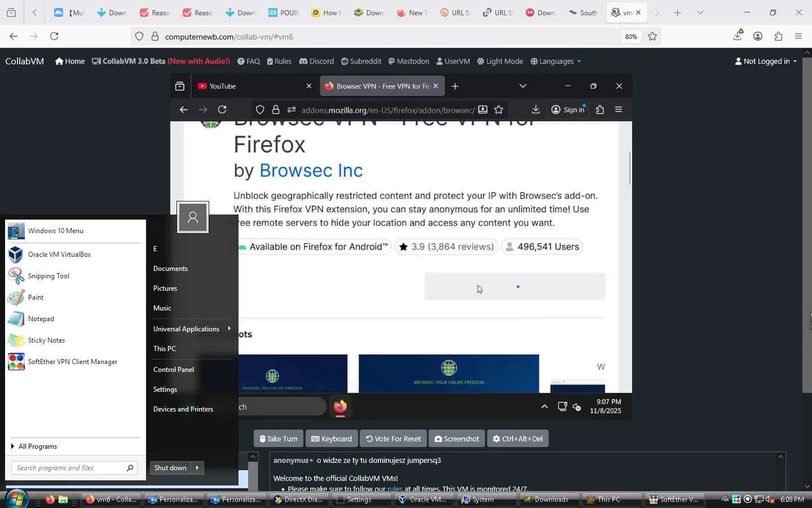Click the muted volume icon in system tray
This screenshot has width=812, height=508.
click(770, 500)
